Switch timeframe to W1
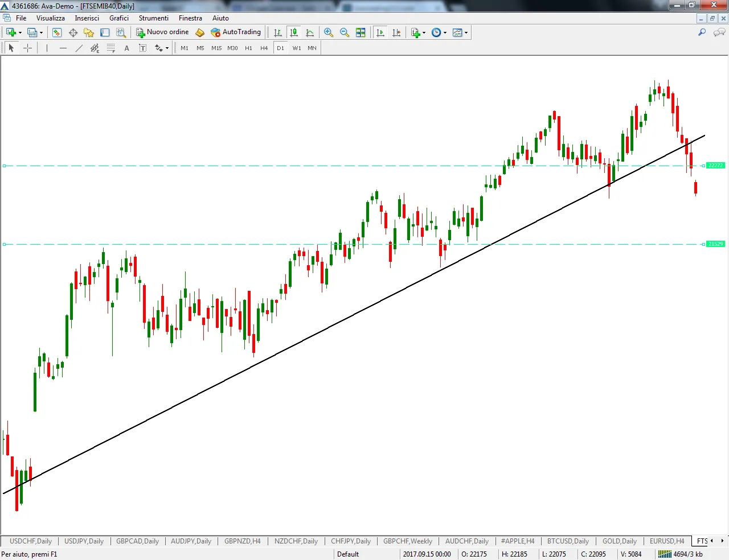Viewport: 729px width, 560px height. [297, 48]
